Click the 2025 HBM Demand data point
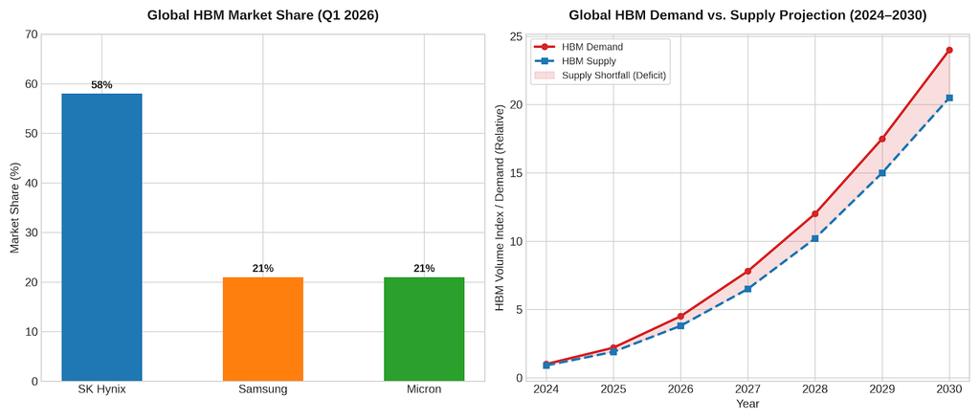980x420 pixels. coord(613,347)
